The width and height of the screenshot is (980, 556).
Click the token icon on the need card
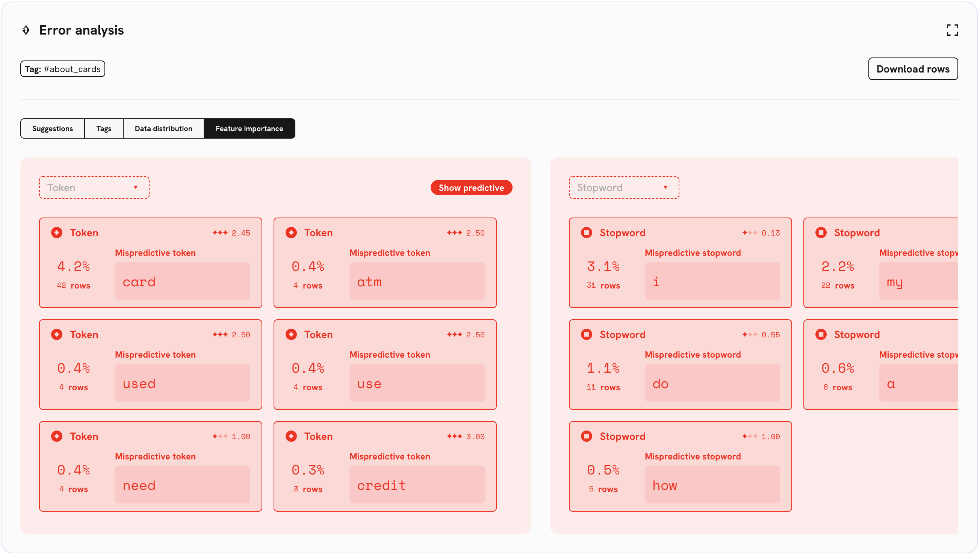[x=57, y=437]
